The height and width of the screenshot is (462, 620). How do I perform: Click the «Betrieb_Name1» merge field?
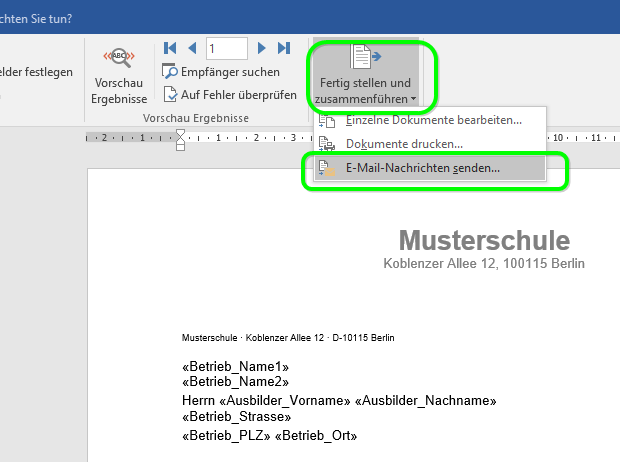coord(235,367)
